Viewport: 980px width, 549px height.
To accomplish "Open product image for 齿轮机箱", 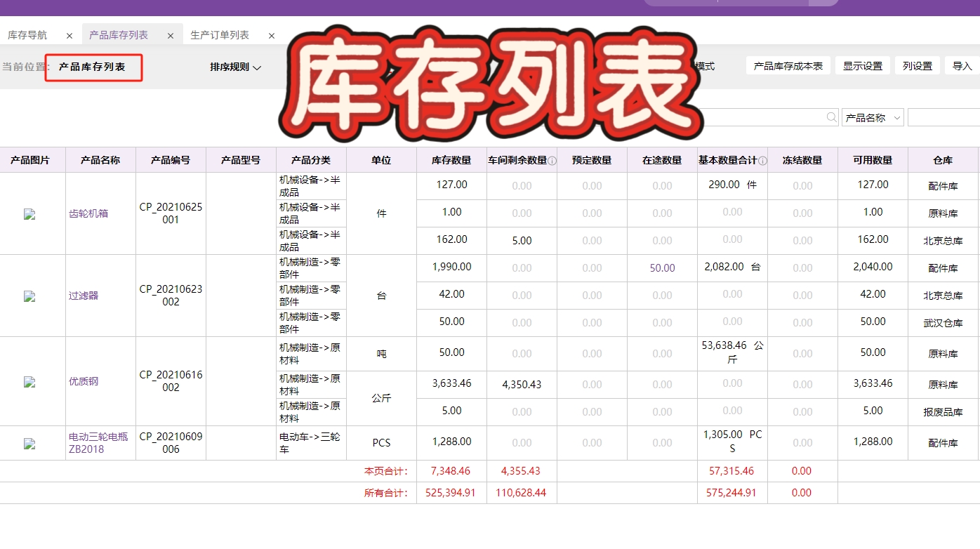I will click(29, 214).
